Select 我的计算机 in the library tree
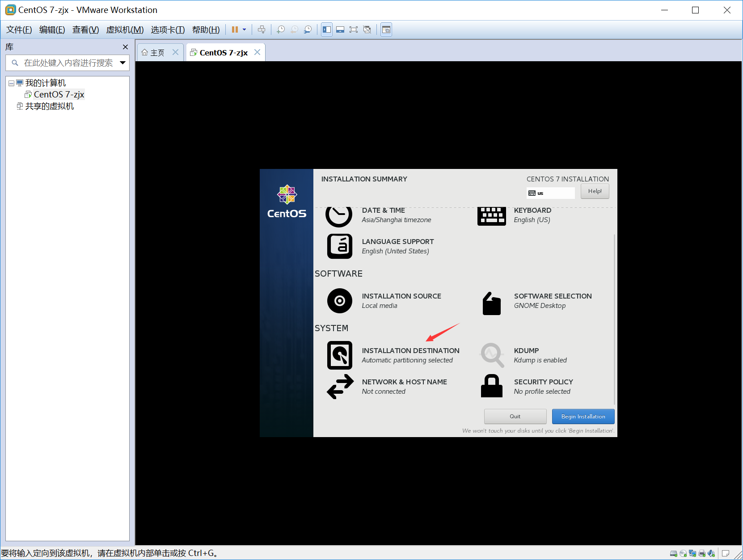743x560 pixels. pos(45,83)
